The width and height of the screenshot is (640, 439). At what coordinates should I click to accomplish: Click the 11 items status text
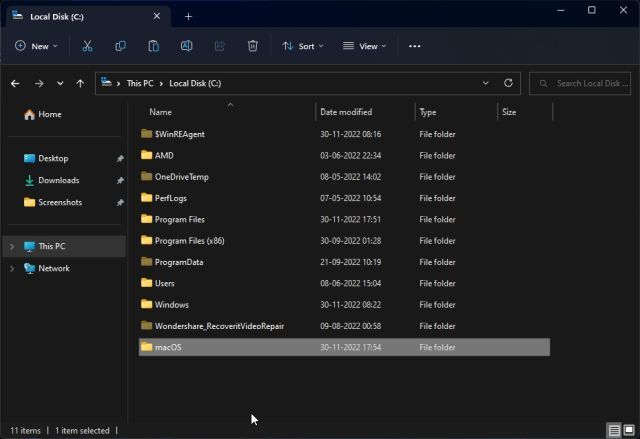(25, 430)
